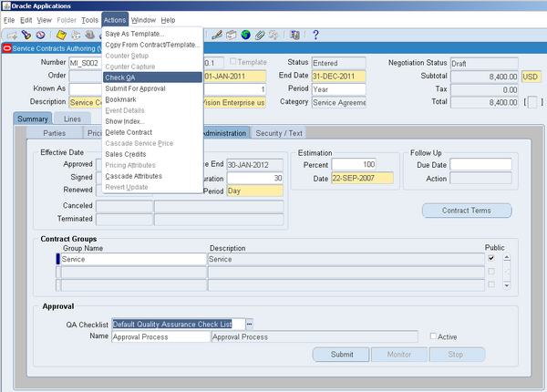Click the contract Number field
This screenshot has height=392, width=547.
point(86,63)
